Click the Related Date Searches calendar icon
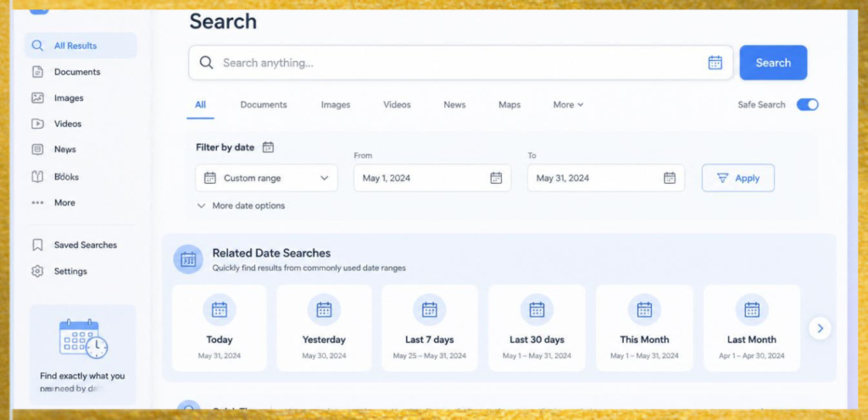The width and height of the screenshot is (868, 420). 188,259
